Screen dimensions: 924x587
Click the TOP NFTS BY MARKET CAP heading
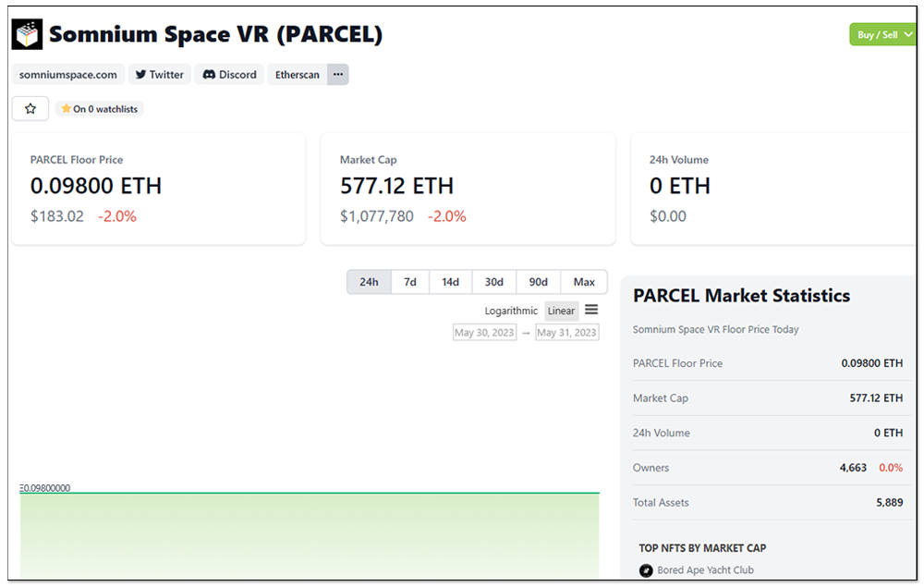tap(702, 548)
